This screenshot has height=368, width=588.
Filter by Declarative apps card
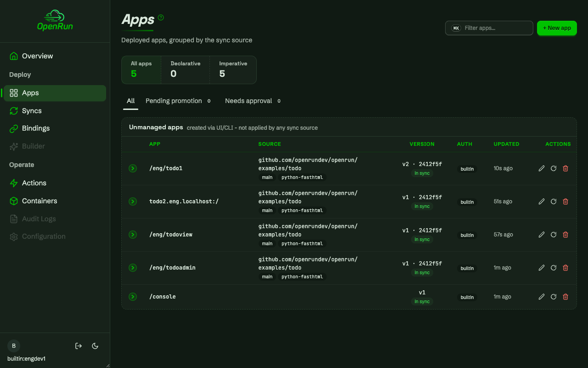(x=186, y=70)
